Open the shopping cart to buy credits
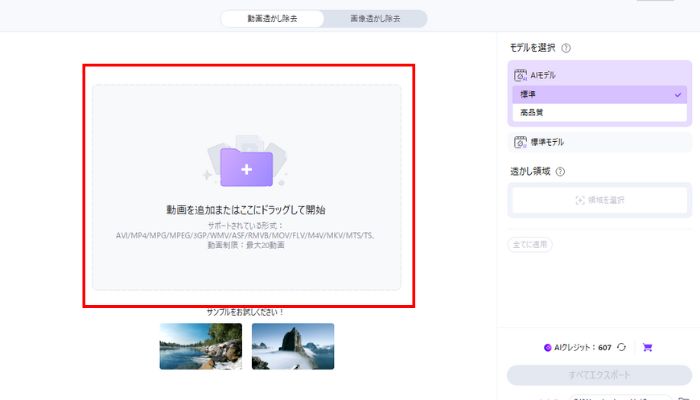Image resolution: width=700 pixels, height=400 pixels. pos(648,347)
